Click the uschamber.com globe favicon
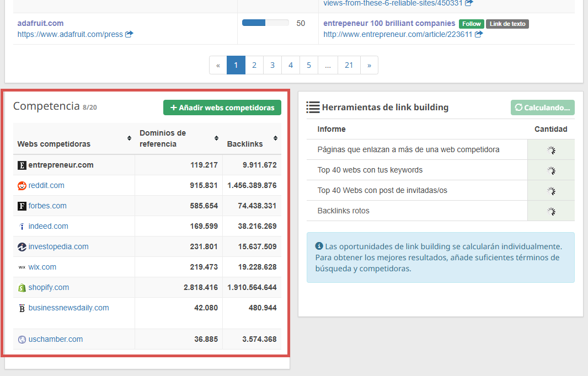Viewport: 588px width, 376px height. (x=22, y=339)
